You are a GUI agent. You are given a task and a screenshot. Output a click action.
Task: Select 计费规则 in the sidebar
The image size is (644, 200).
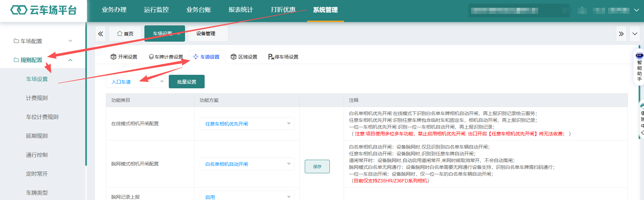37,98
